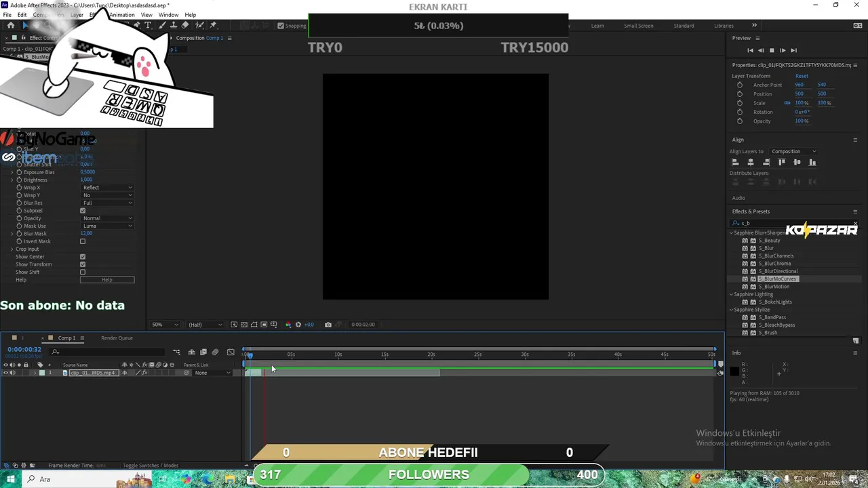
Task: Expand the Crop Input group
Action: (x=12, y=249)
